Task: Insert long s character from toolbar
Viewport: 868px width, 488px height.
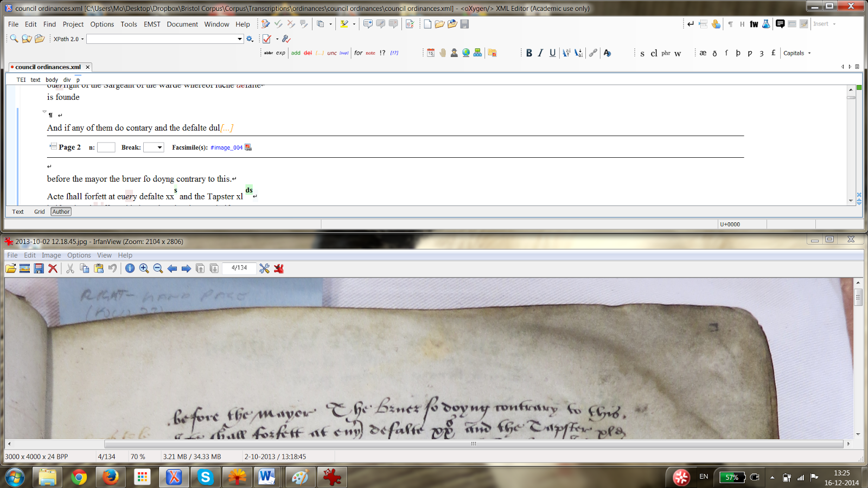Action: click(x=726, y=53)
